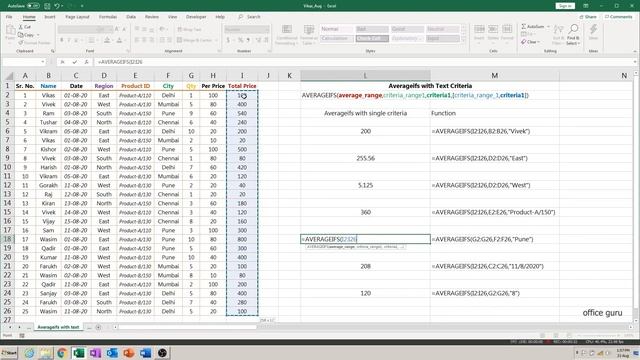The image size is (640, 360).
Task: Click the Copy icon
Action: click(21, 35)
